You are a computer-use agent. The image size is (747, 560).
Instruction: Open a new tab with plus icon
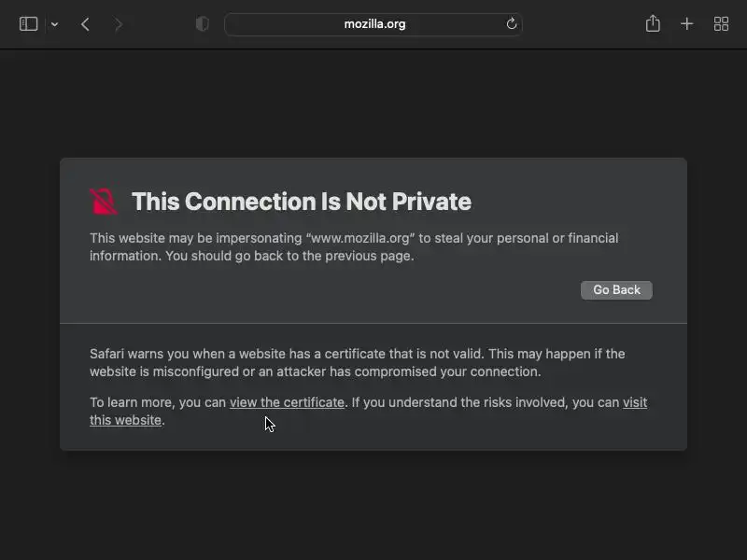click(686, 24)
